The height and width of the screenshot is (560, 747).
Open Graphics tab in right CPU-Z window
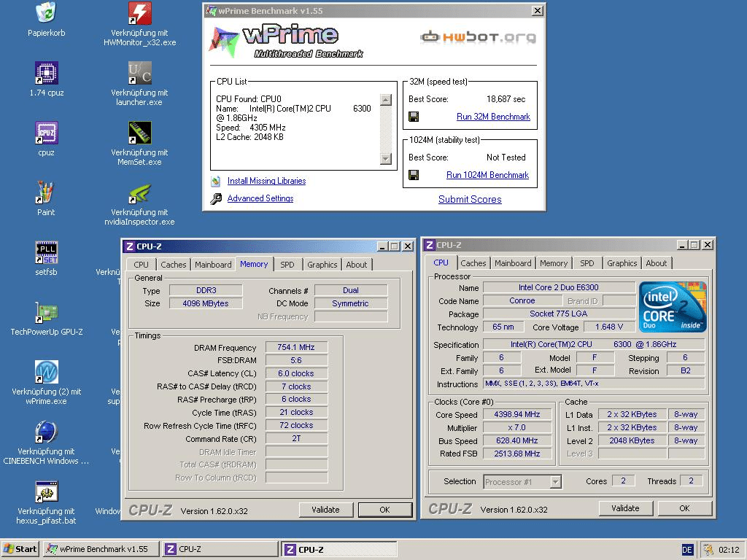[622, 263]
